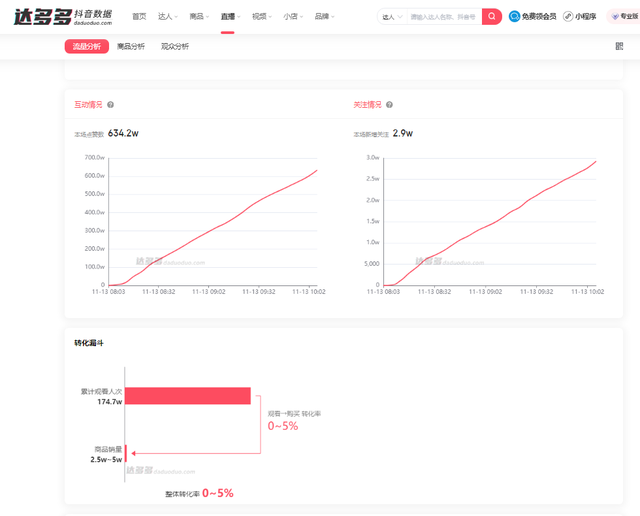This screenshot has width=640, height=516.
Task: Open the QR code icon at right
Action: [619, 46]
